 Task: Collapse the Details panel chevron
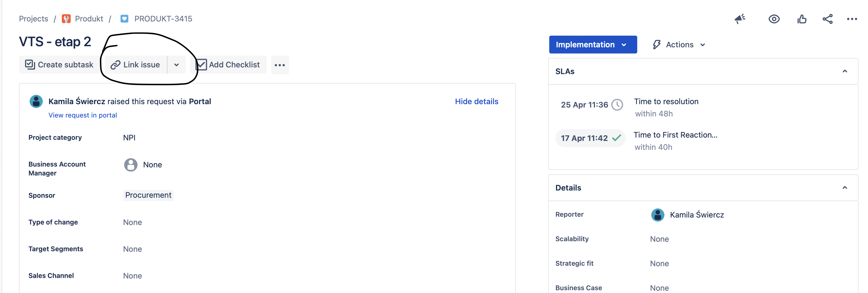[x=845, y=187]
